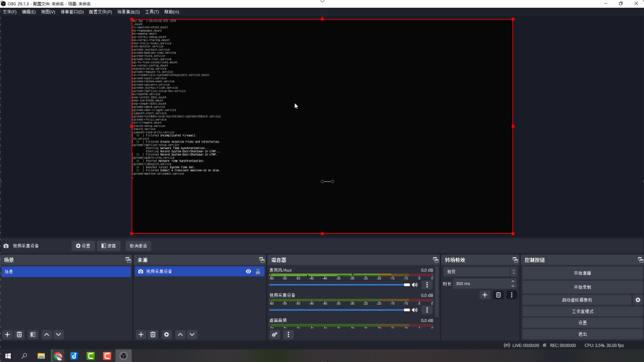Image resolution: width=644 pixels, height=362 pixels.
Task: Open virtual camera settings gear
Action: 638,300
